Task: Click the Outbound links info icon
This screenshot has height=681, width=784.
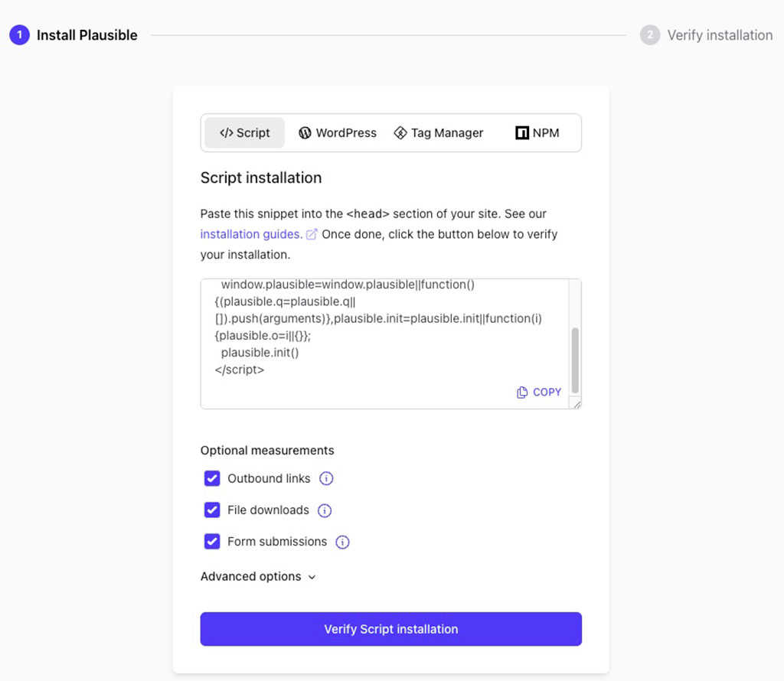Action: tap(326, 479)
